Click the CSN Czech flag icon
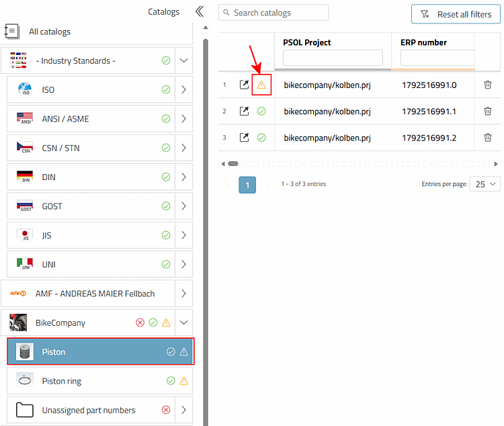This screenshot has width=504, height=426. click(25, 148)
